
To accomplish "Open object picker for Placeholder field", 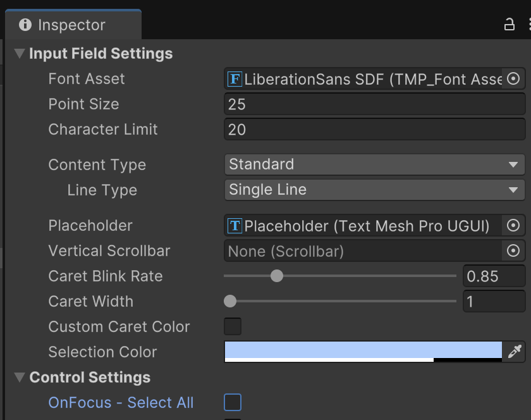I will coord(513,226).
